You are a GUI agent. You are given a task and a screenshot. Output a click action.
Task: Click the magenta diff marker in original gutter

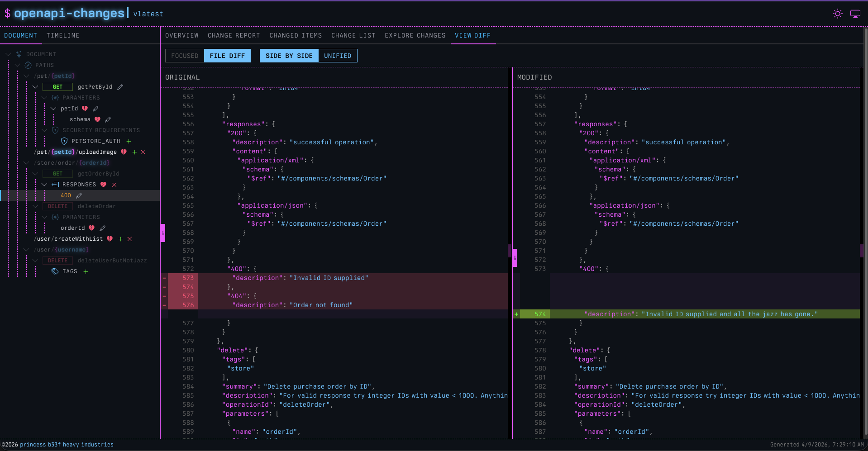(x=163, y=233)
